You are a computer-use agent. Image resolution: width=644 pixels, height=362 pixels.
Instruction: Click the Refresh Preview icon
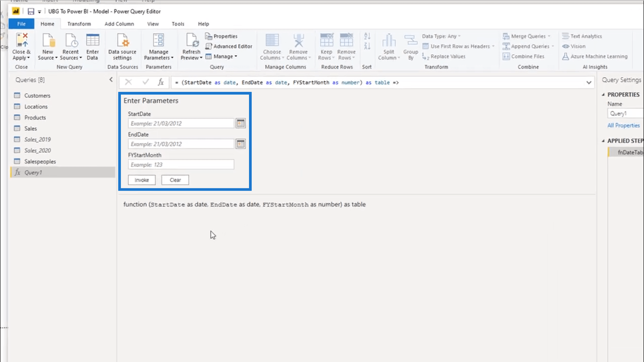coord(192,40)
